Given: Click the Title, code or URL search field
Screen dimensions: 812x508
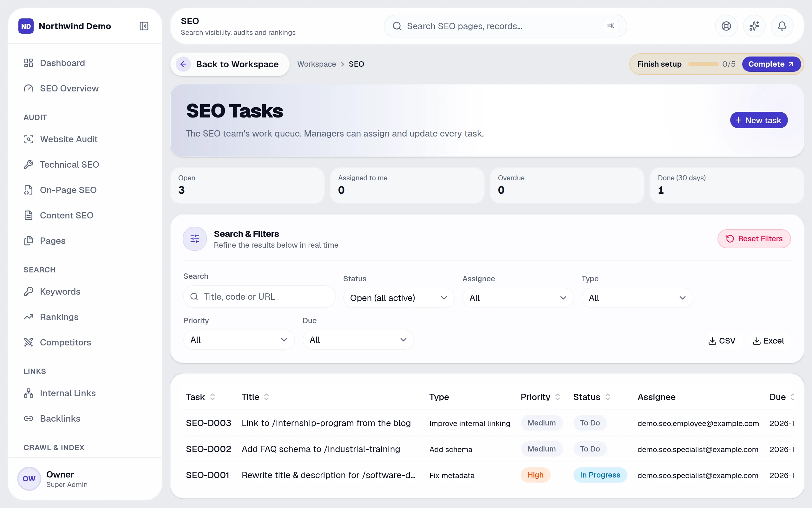Looking at the screenshot, I should click(259, 296).
